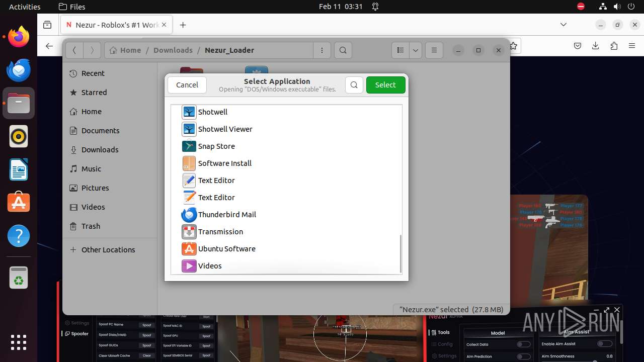644x362 pixels.
Task: Open Documents in Files sidebar
Action: coord(110,131)
